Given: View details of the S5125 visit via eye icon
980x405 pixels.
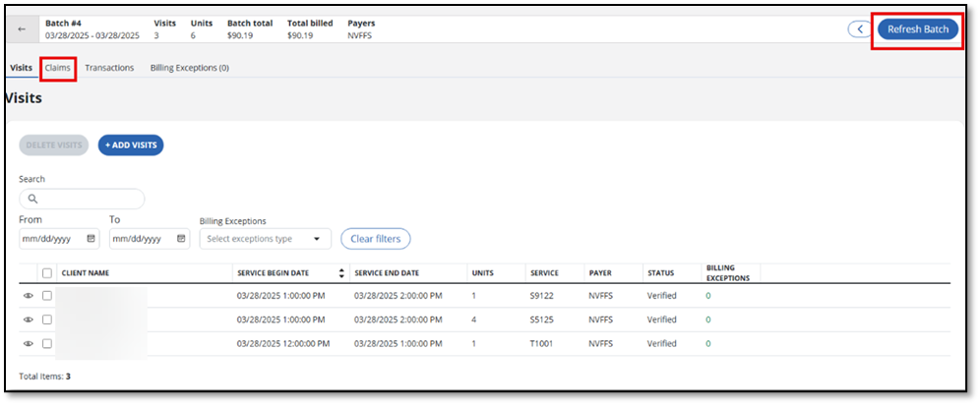Looking at the screenshot, I should coord(29,319).
